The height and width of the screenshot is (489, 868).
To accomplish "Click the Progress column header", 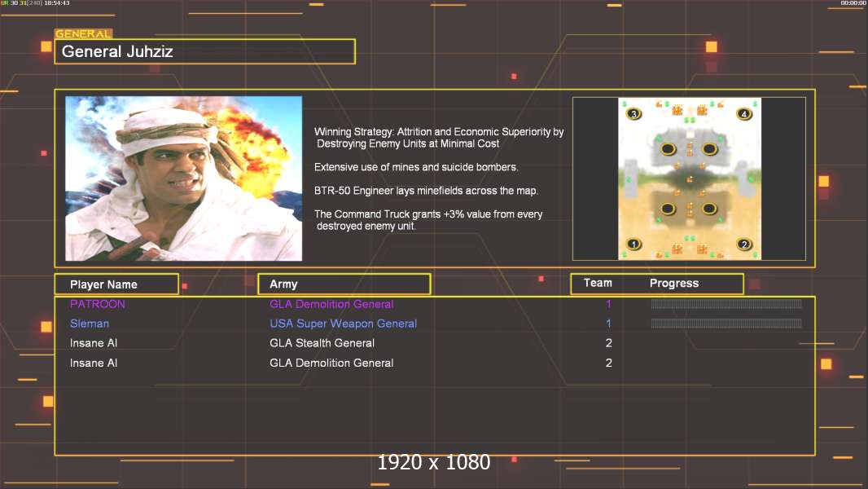I will point(674,283).
